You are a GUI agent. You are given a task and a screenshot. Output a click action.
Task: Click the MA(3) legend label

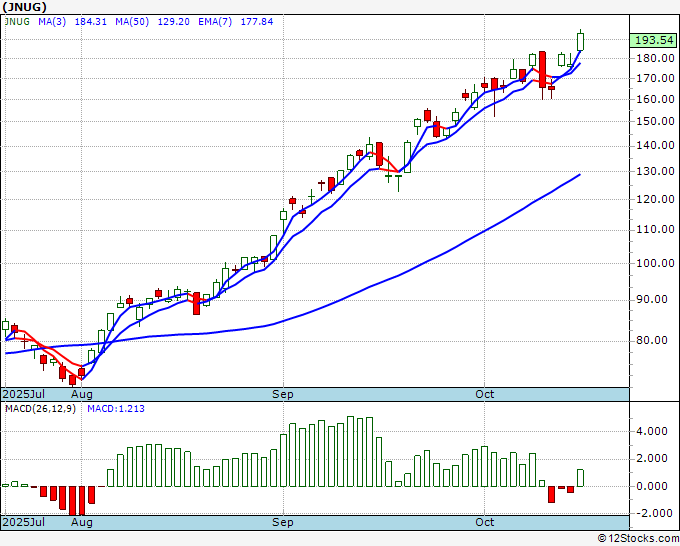tap(52, 21)
